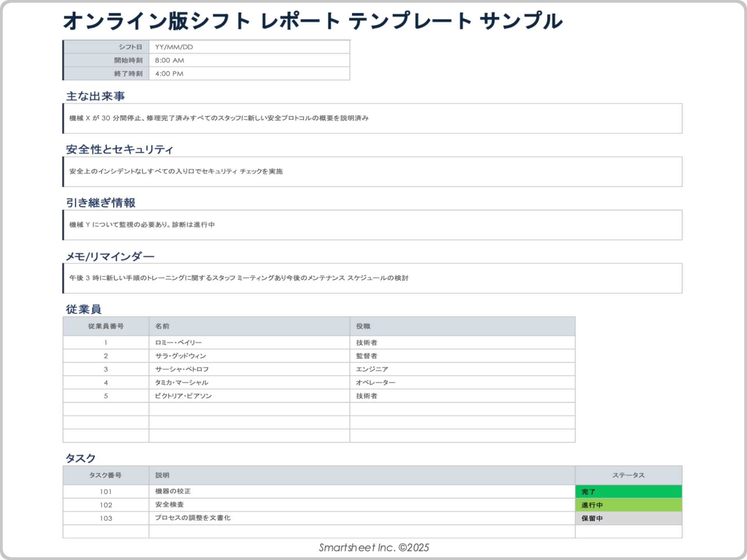Select the 役職 column header
Screen dimensions: 747x560
pyautogui.click(x=462, y=326)
